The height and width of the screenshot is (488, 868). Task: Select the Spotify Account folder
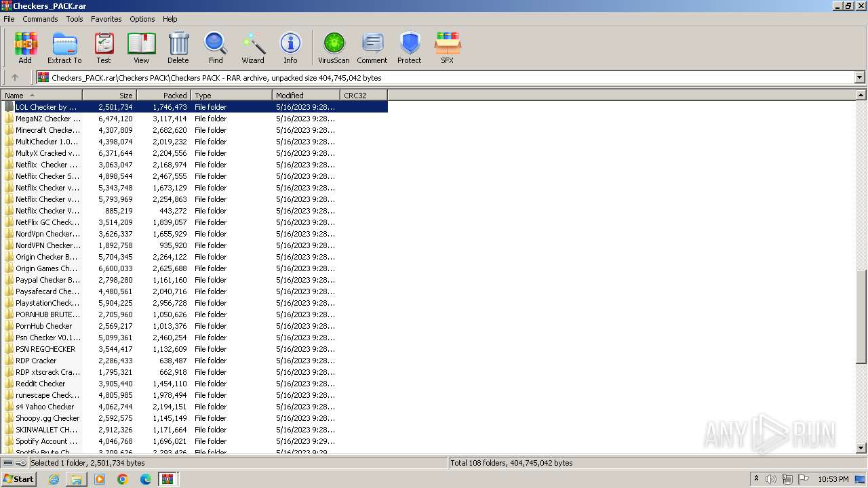coord(195,441)
